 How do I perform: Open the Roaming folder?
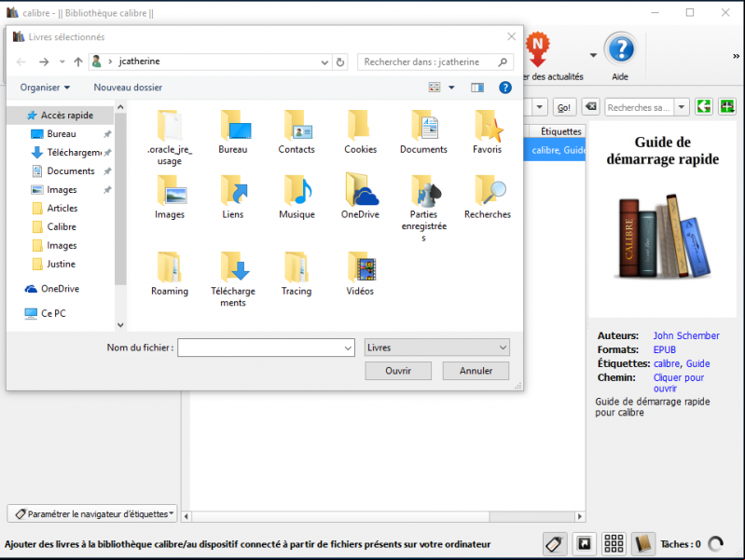point(170,273)
